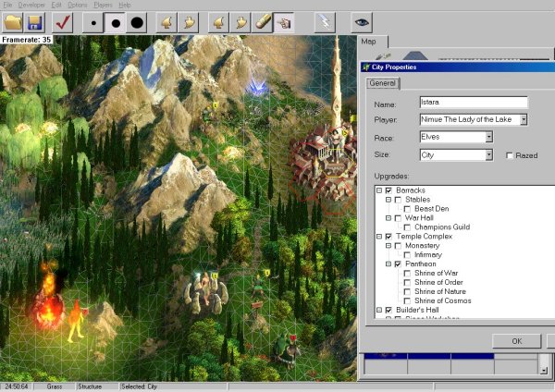Select the medium brush size dot

click(x=116, y=23)
